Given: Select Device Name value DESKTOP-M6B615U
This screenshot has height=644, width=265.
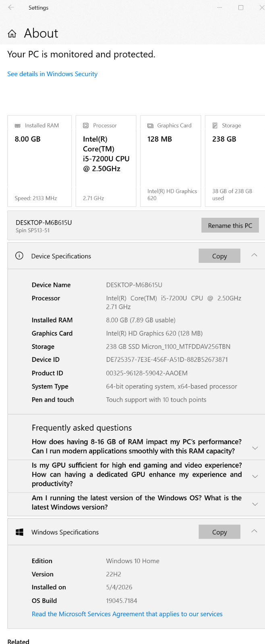Looking at the screenshot, I should [134, 285].
